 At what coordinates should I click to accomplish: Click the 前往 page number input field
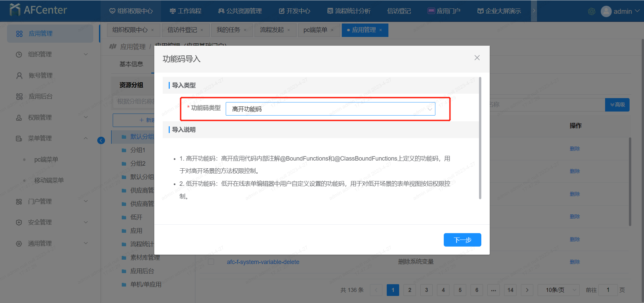[608, 290]
